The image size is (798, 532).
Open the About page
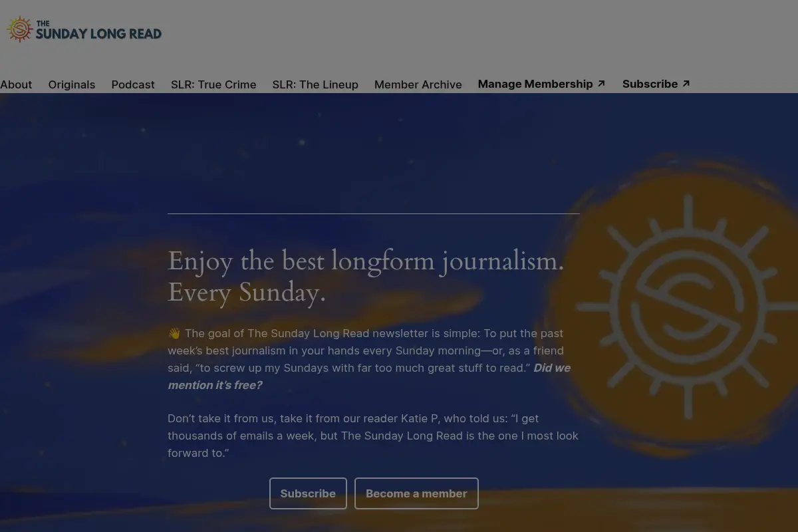(16, 84)
